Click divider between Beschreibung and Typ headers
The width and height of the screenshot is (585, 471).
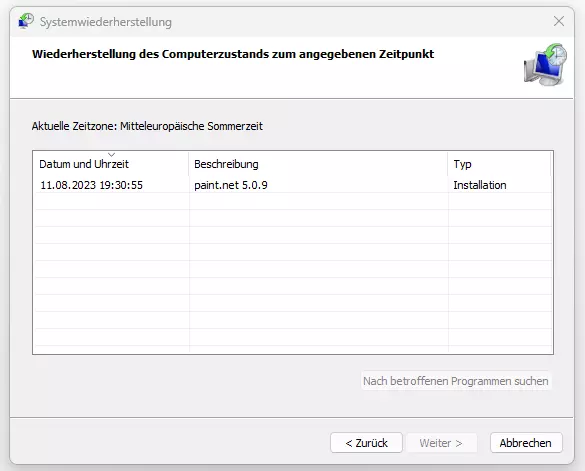click(x=448, y=164)
